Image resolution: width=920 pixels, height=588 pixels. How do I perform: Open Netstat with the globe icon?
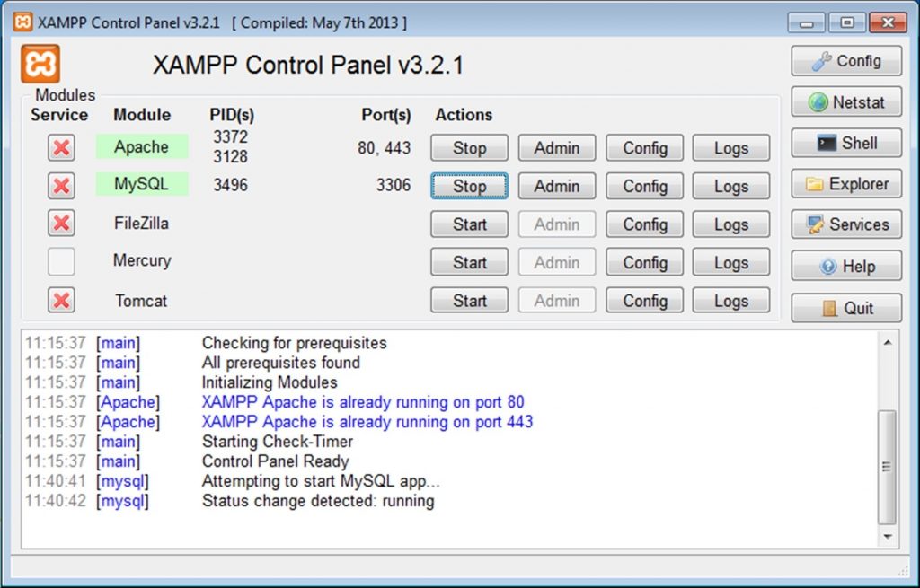[x=846, y=102]
